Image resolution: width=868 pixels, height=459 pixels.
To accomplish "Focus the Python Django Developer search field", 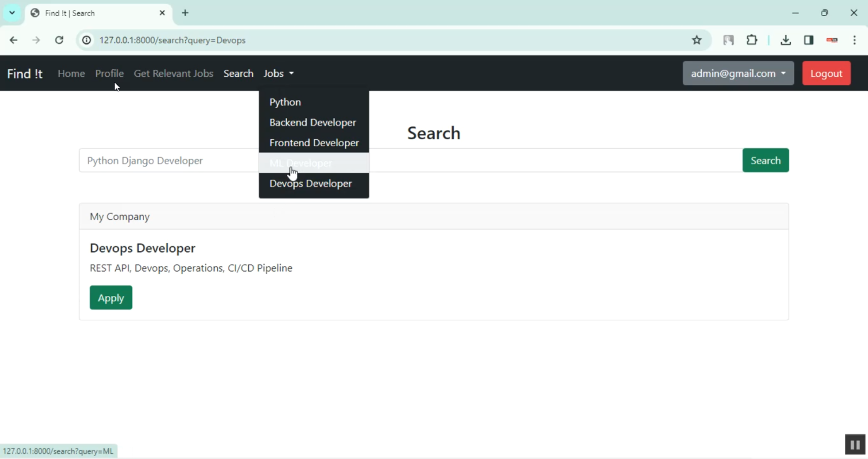I will coord(169,161).
